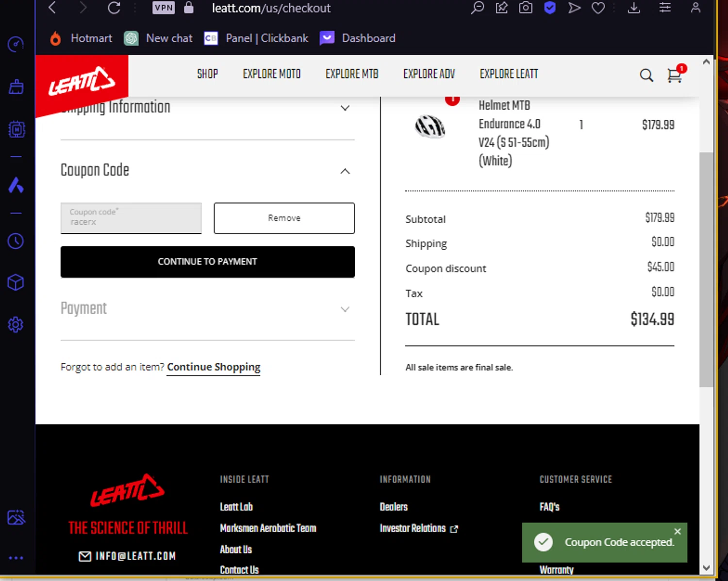Take a snapshot with the camera icon
728x581 pixels.
526,8
